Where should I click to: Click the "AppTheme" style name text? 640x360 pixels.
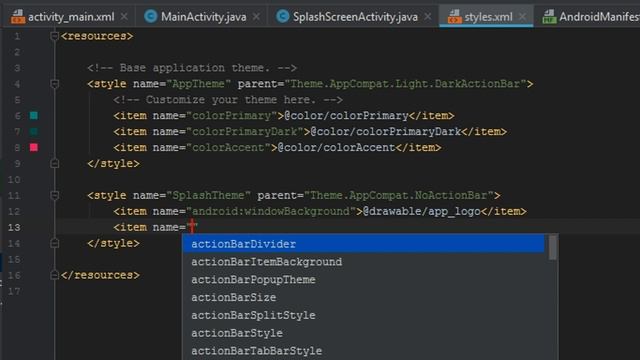pyautogui.click(x=198, y=84)
